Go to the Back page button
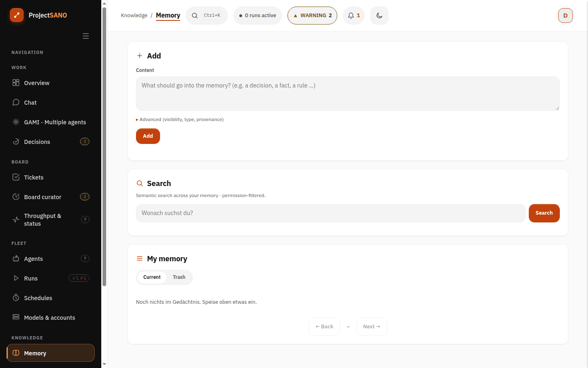 coord(324,327)
